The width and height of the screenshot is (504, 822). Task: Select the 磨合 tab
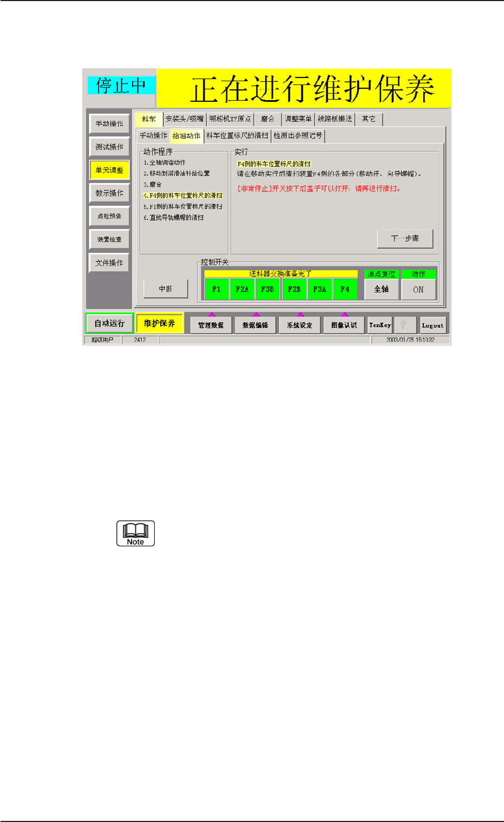click(x=267, y=119)
